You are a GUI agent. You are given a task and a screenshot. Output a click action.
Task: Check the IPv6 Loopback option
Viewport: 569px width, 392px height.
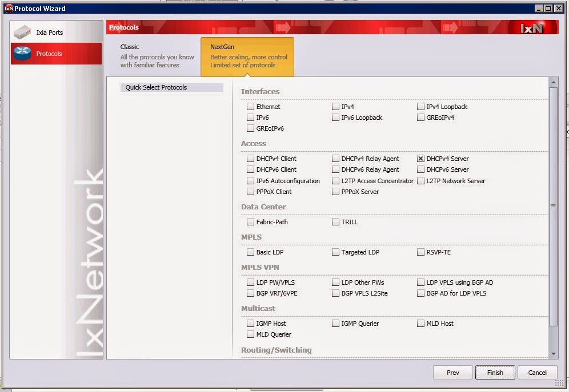[x=335, y=117]
